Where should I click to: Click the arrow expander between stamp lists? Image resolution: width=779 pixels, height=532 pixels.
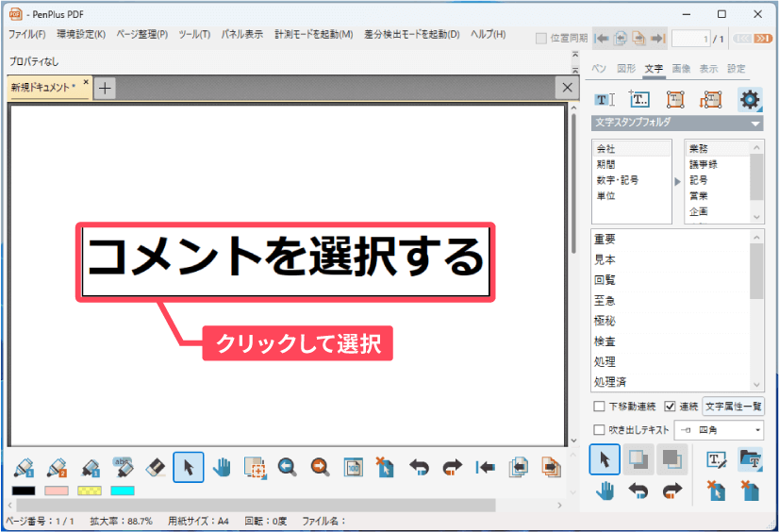(x=678, y=180)
